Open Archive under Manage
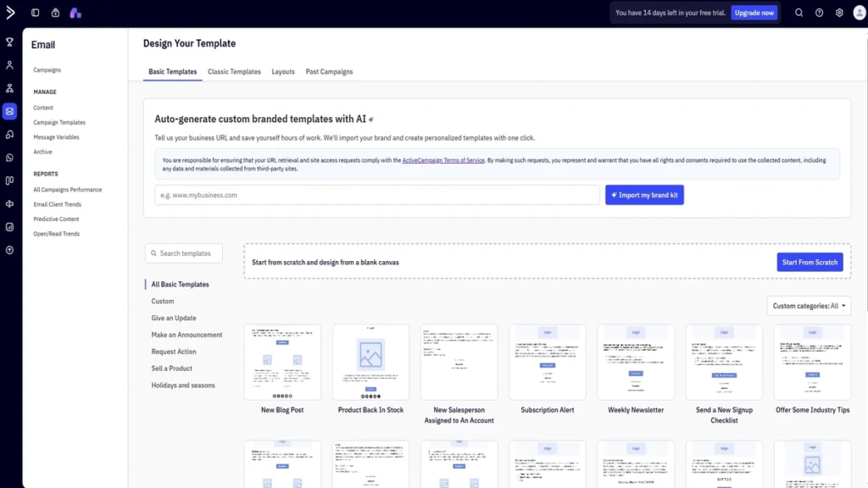The height and width of the screenshot is (488, 868). pyautogui.click(x=42, y=152)
